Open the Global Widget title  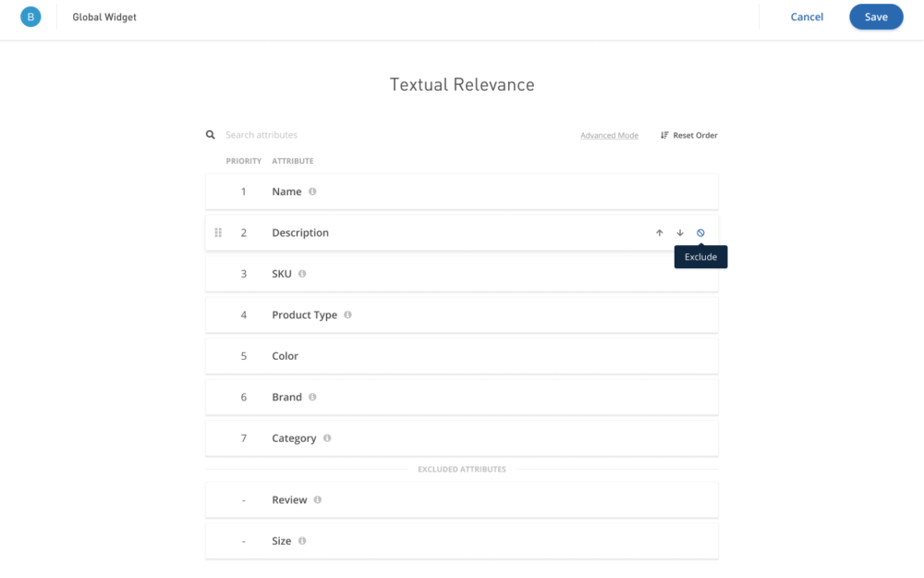104,17
